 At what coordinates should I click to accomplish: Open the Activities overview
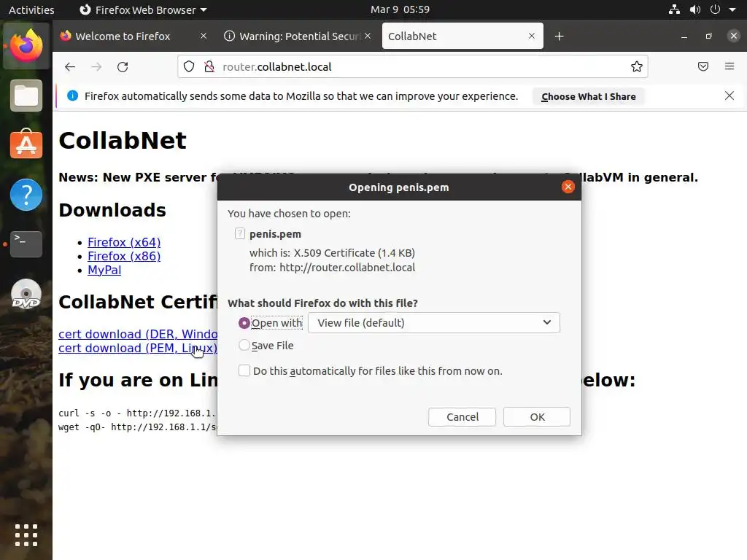[31, 9]
